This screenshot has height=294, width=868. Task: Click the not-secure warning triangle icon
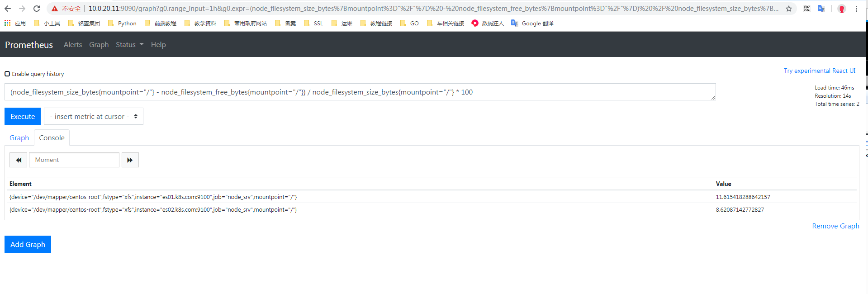[x=55, y=9]
